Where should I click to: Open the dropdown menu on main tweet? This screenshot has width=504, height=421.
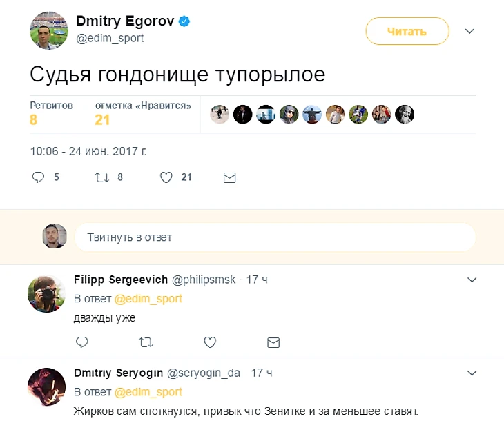click(x=470, y=31)
